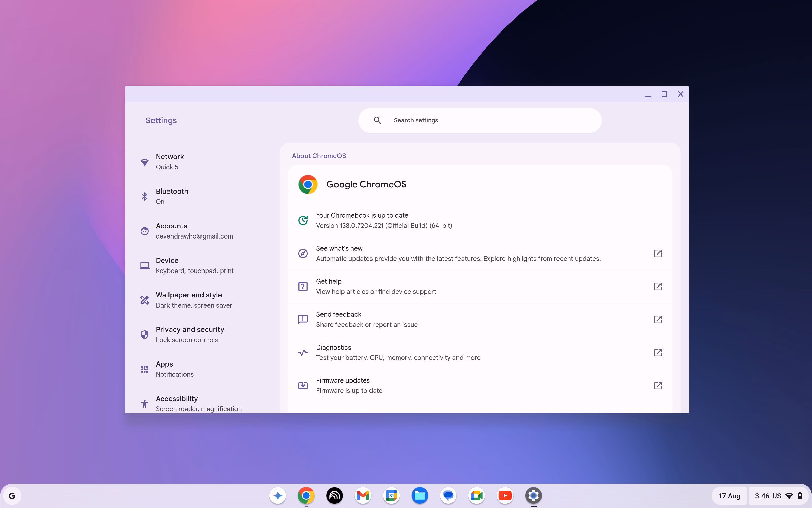Click inside the Search settings field
The width and height of the screenshot is (812, 508).
pos(480,120)
